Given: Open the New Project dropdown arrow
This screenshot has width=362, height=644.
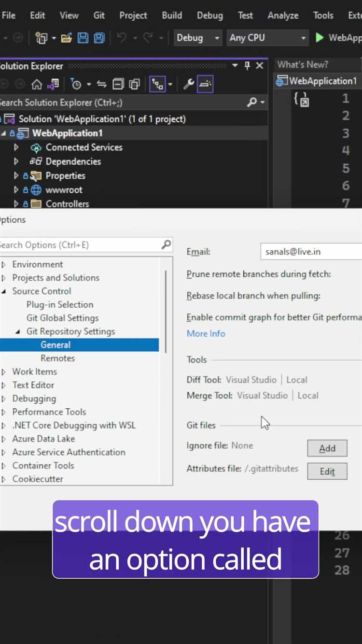Looking at the screenshot, I should (54, 38).
